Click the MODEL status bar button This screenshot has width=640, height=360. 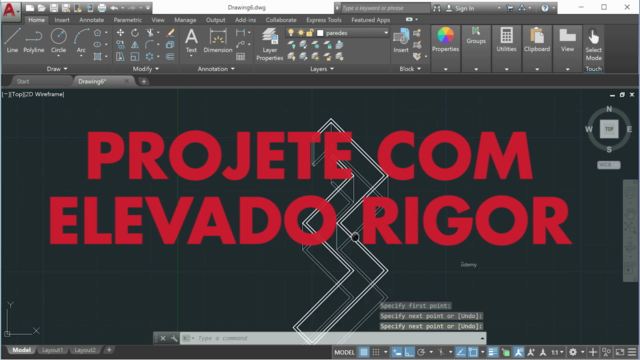(x=344, y=352)
